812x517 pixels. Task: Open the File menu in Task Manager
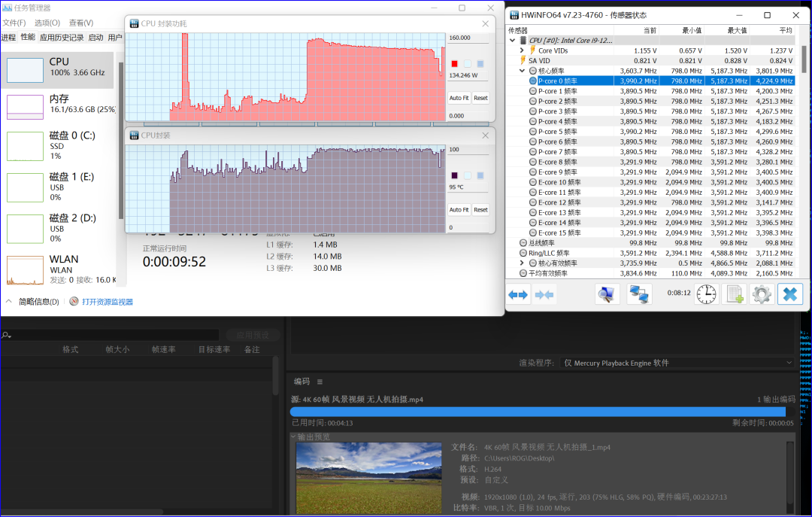(x=14, y=23)
